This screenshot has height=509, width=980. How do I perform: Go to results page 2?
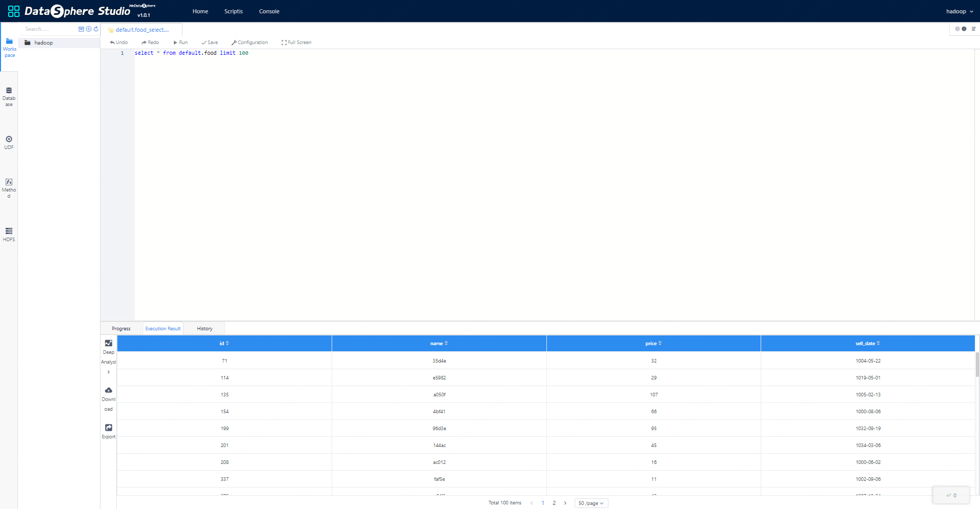[x=554, y=503]
